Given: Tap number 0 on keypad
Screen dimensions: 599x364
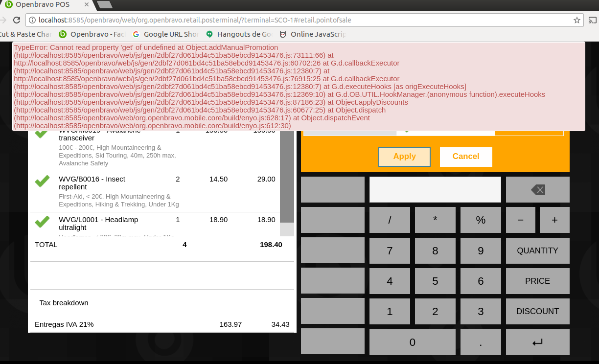Looking at the screenshot, I should click(x=413, y=342).
